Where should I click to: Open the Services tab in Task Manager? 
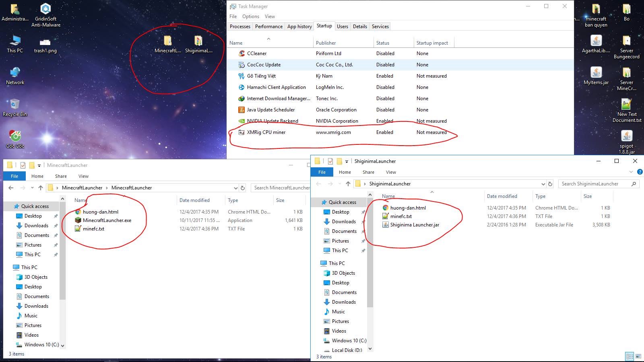380,27
